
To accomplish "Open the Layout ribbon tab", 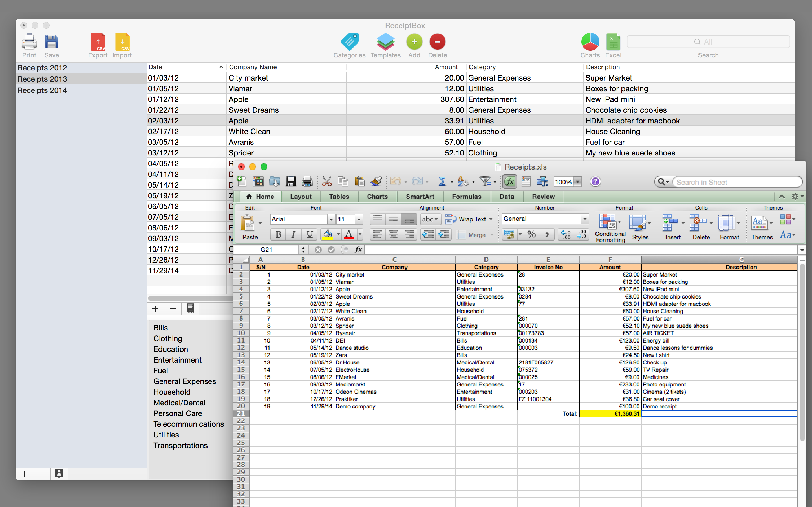I will coord(301,197).
